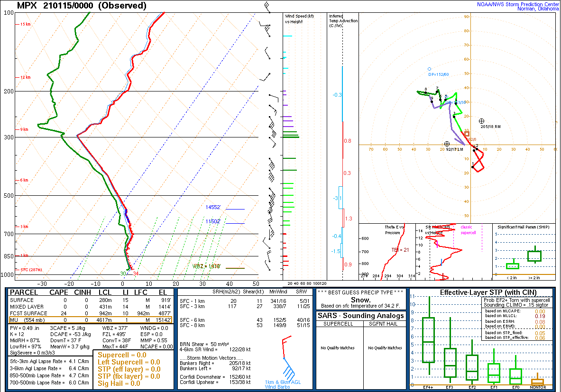561x392 pixels.
Task: Click the '11502'' height label
Action: pos(213,221)
